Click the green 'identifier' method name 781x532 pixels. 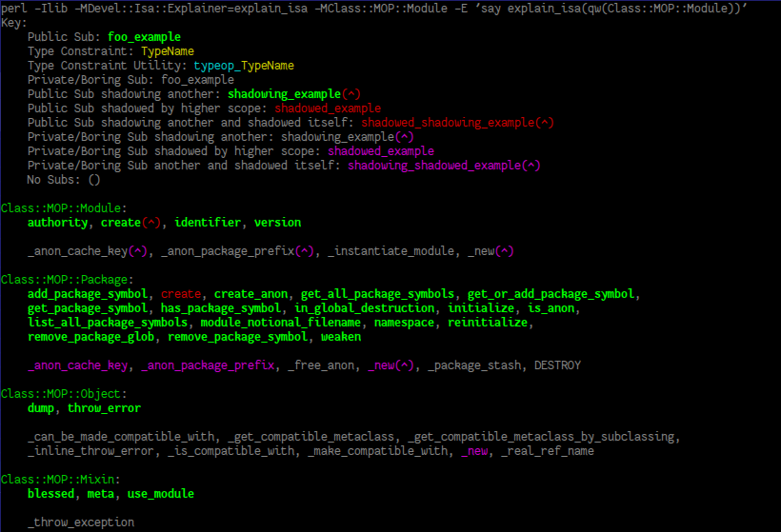208,223
